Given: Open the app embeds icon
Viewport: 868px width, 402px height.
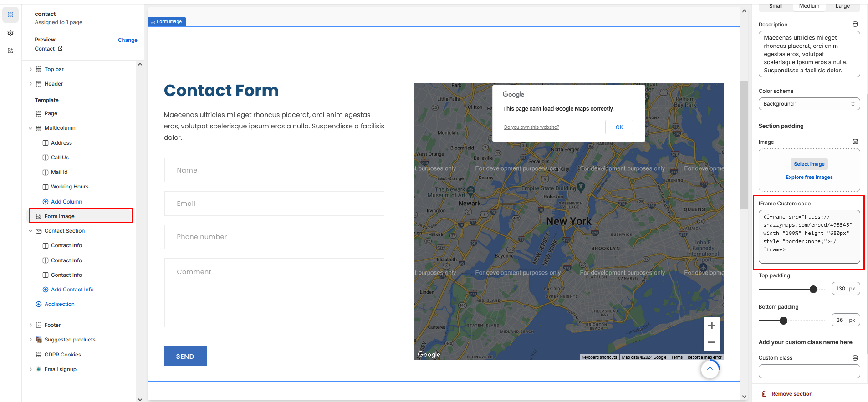Looking at the screenshot, I should click(x=10, y=51).
